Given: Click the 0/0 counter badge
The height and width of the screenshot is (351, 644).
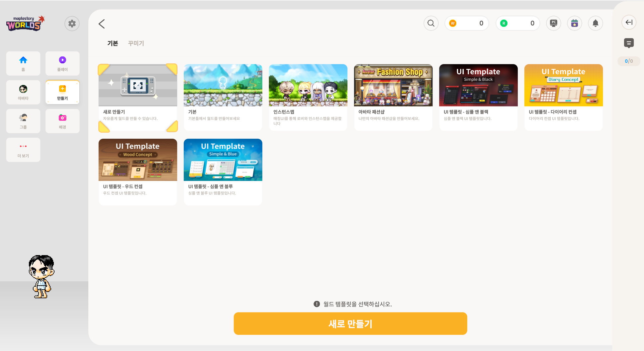Looking at the screenshot, I should coord(629,61).
